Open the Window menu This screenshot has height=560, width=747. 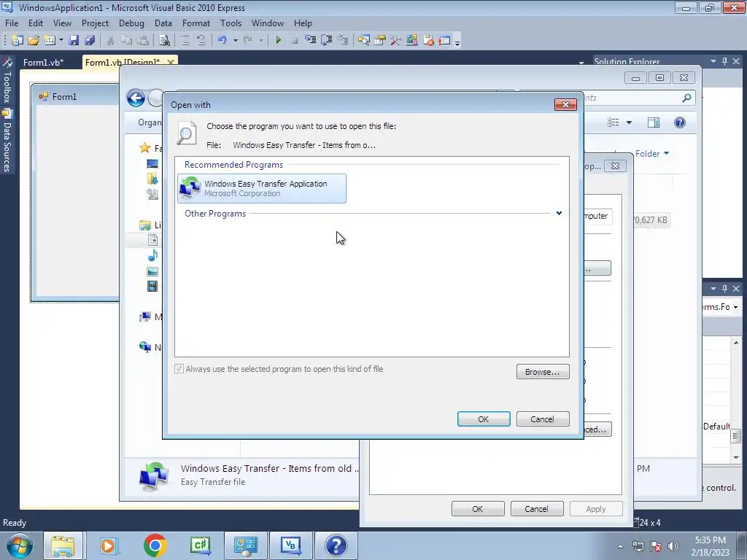click(x=267, y=23)
